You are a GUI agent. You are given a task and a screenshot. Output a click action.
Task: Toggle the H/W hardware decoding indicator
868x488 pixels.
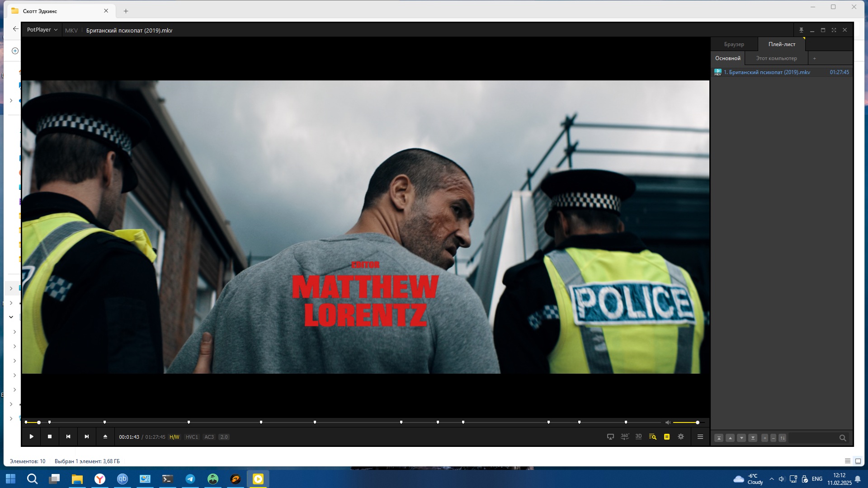tap(175, 437)
